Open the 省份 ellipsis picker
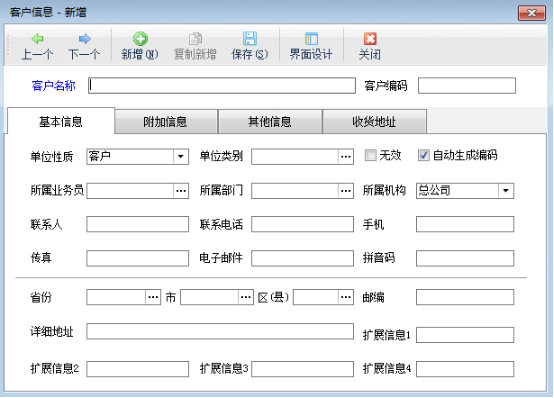This screenshot has height=398, width=554. point(153,297)
